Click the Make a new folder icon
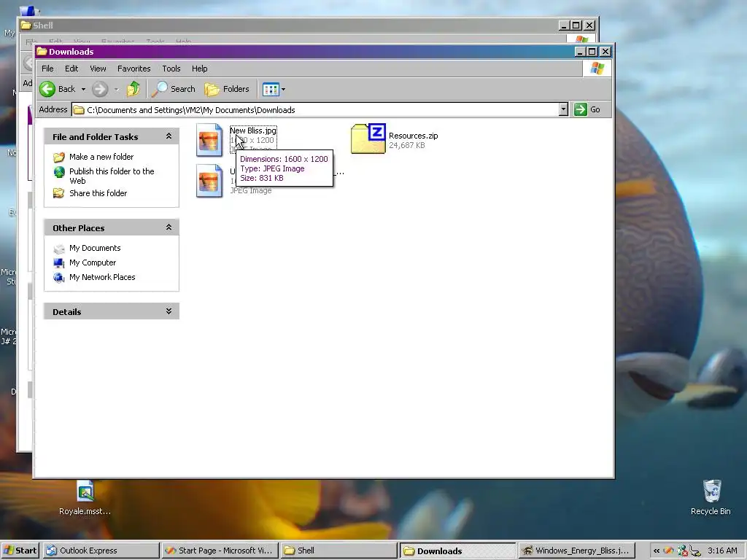 [59, 157]
